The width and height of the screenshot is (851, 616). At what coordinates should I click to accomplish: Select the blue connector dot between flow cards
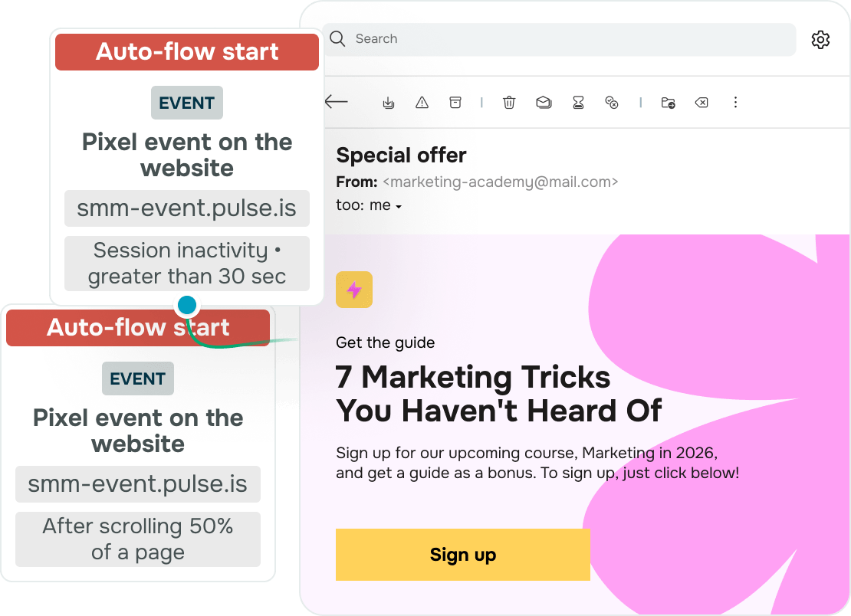[x=187, y=305]
